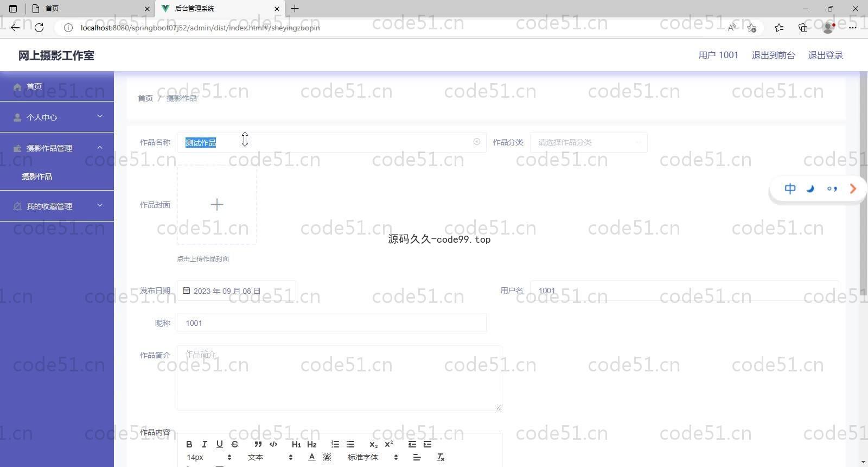Open the font color picker
Screen dimensions: 868x467
[x=311, y=457]
